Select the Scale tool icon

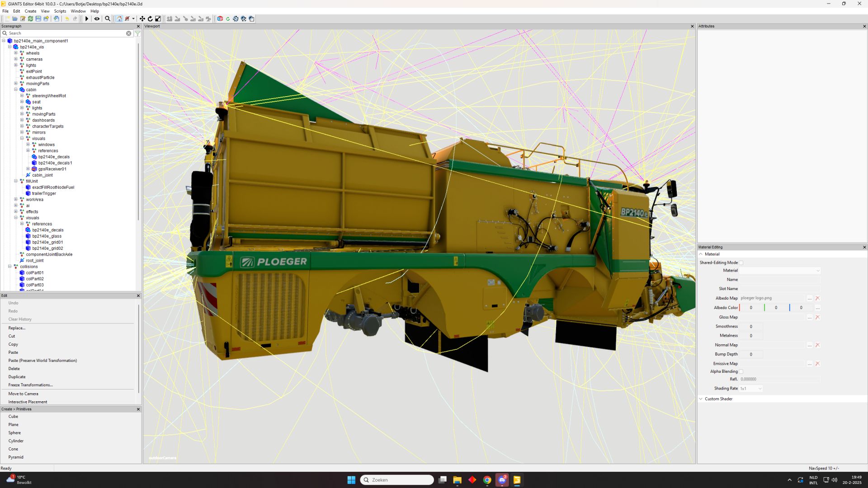[x=158, y=19]
